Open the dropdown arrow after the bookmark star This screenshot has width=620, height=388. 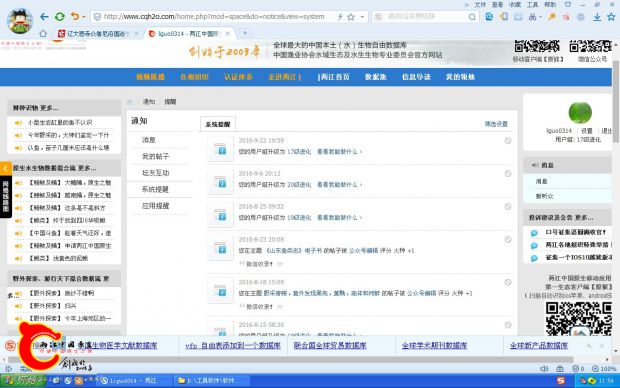point(362,17)
